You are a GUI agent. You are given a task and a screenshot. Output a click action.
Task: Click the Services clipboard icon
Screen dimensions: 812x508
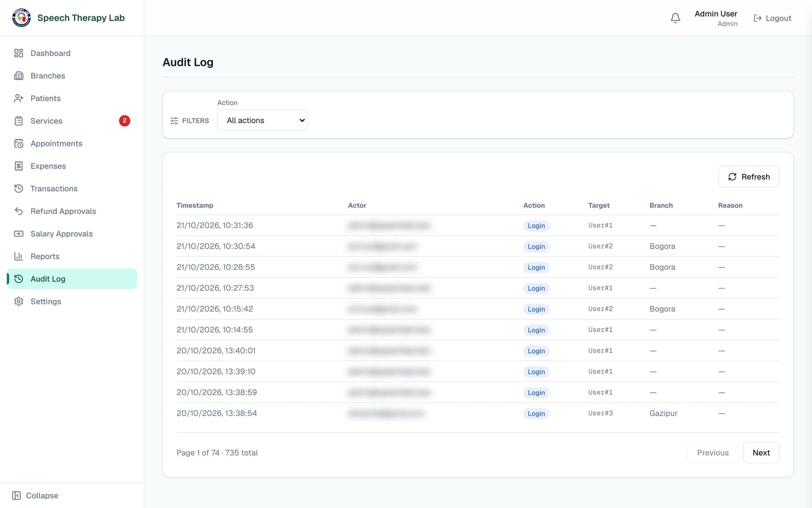click(18, 121)
